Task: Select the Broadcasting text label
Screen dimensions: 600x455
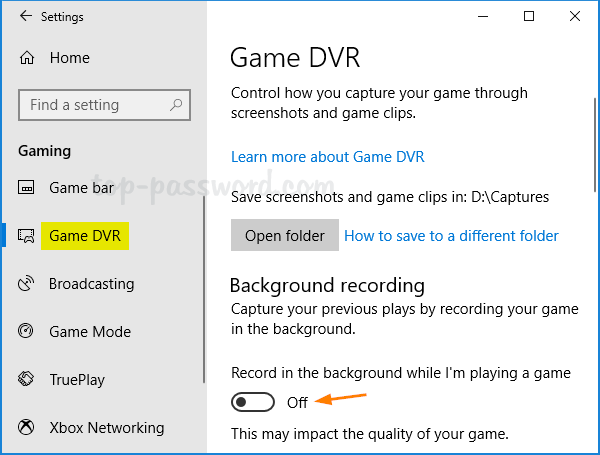Action: pos(91,284)
